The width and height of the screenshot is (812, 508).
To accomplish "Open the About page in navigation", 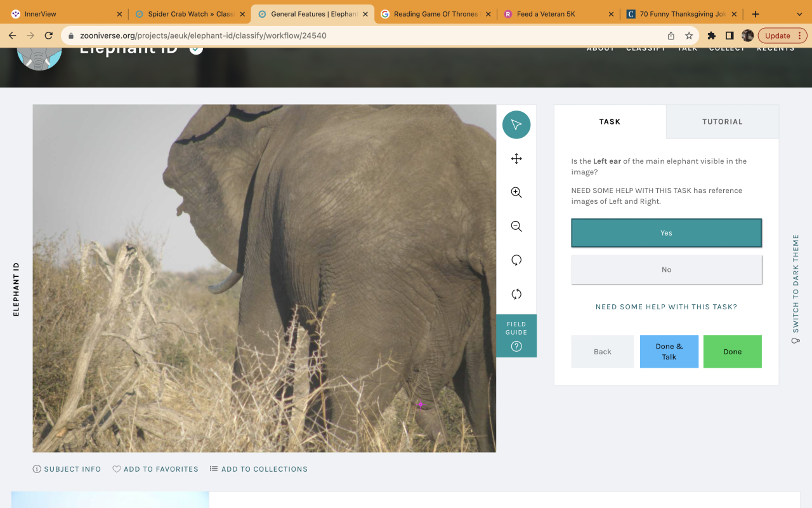I will point(600,49).
